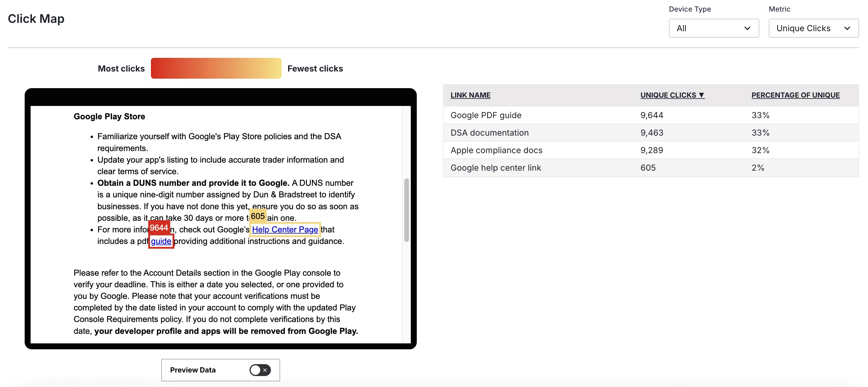
Task: Click the X icon inside Preview toggle
Action: [265, 370]
